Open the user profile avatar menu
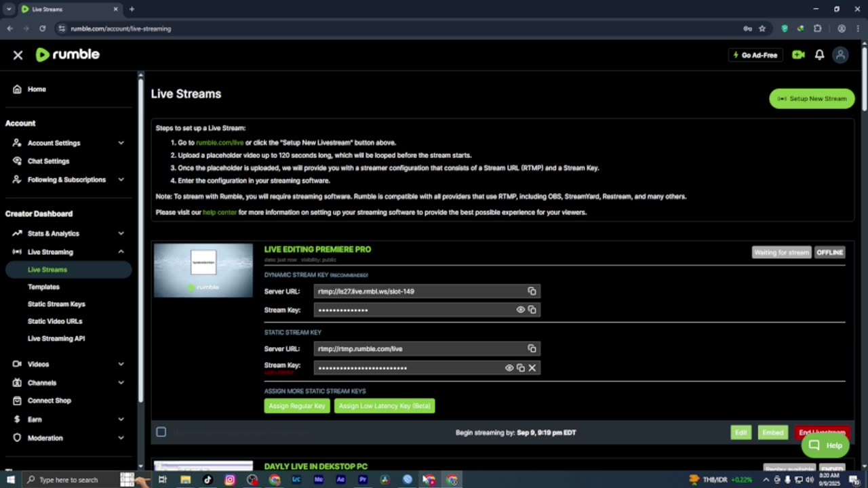Viewport: 868px width, 488px height. tap(840, 55)
